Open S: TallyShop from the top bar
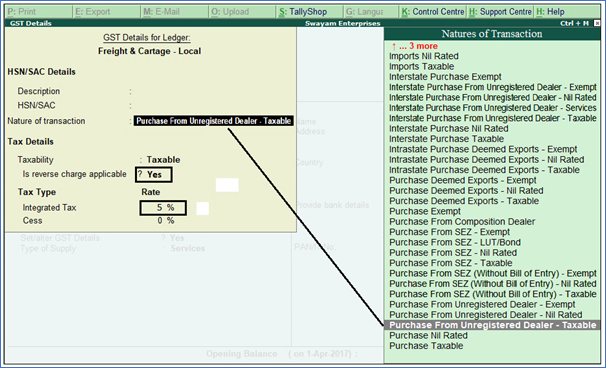 (x=310, y=12)
